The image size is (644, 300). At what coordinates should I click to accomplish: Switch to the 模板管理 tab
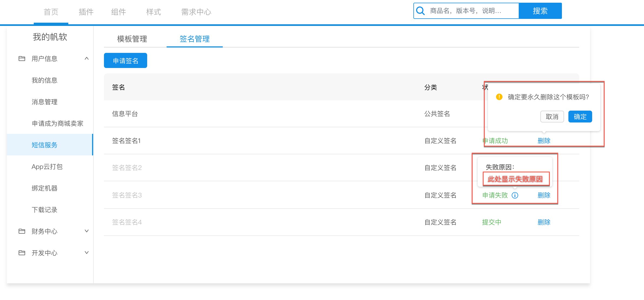(132, 39)
